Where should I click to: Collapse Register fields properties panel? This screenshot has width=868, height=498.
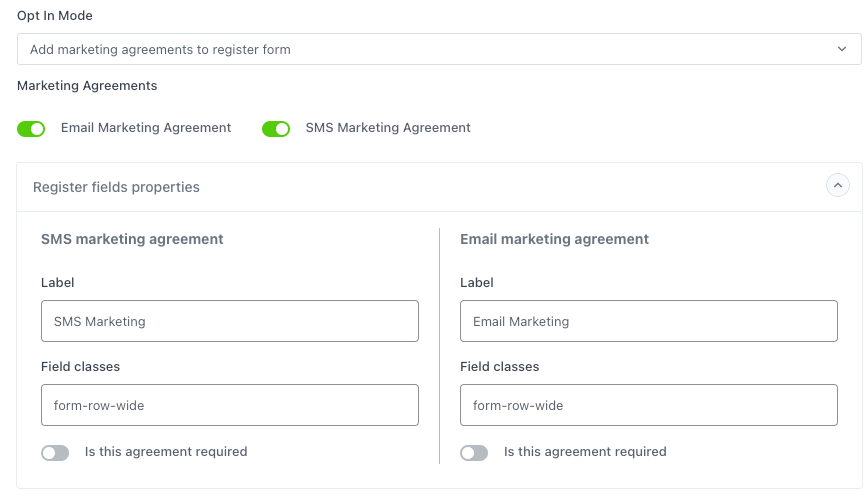click(x=838, y=185)
